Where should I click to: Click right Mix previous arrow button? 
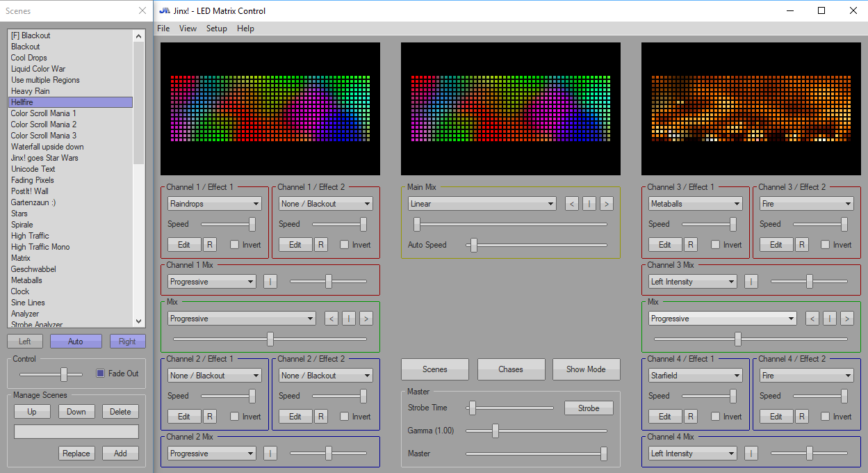click(x=812, y=319)
